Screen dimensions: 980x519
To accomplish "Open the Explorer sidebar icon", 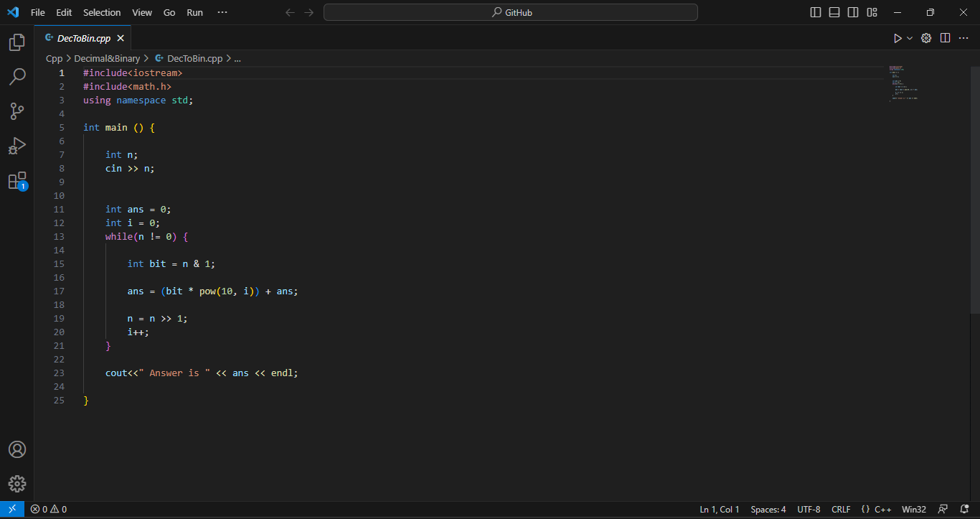I will pos(17,42).
